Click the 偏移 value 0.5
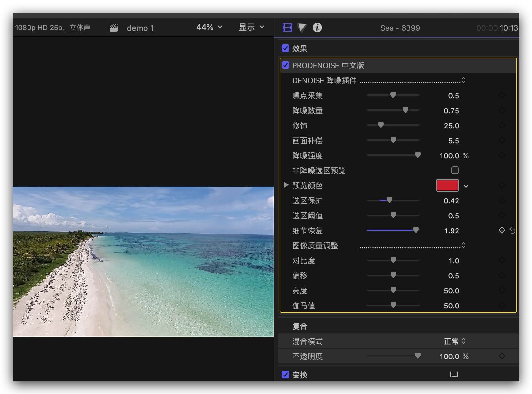Image resolution: width=532 pixels, height=394 pixels. (453, 276)
